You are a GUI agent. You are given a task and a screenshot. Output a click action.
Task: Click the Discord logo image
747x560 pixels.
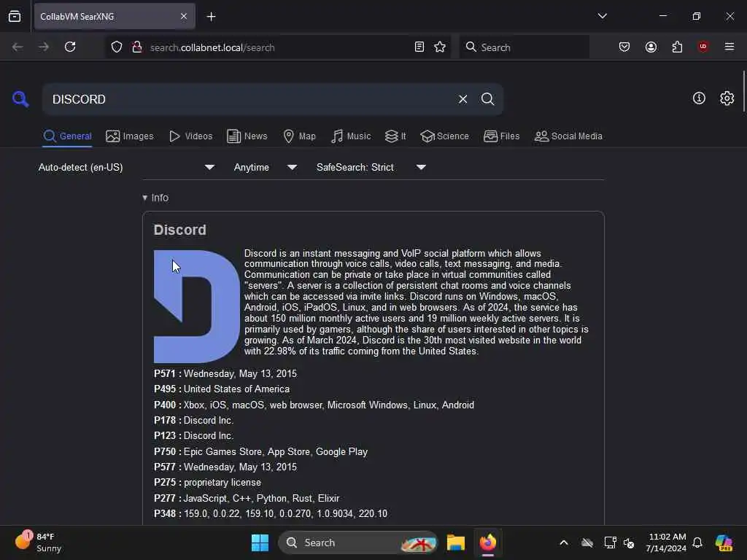click(x=197, y=306)
